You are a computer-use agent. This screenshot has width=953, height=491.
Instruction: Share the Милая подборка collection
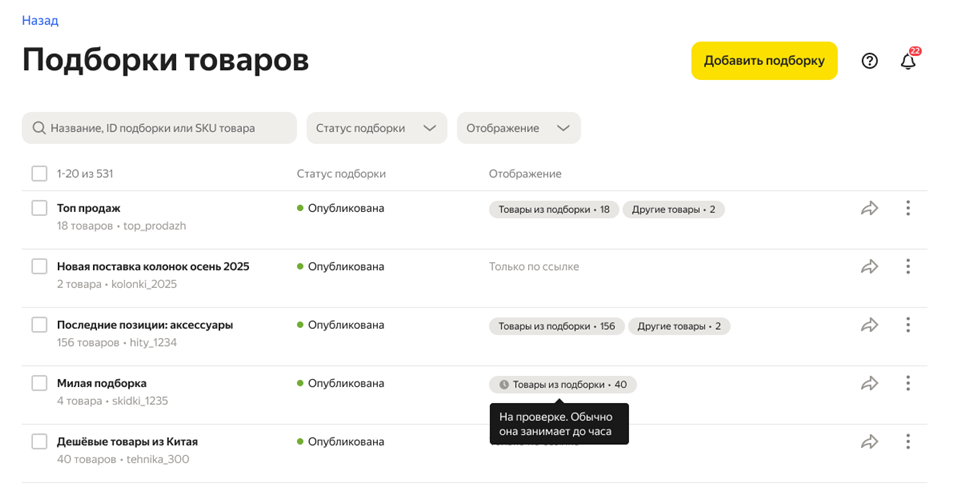[x=869, y=383]
